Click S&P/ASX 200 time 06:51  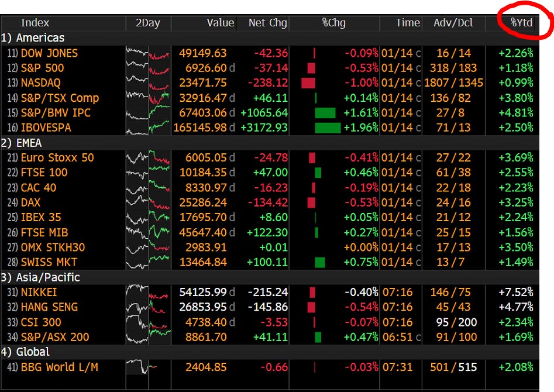[x=397, y=337]
